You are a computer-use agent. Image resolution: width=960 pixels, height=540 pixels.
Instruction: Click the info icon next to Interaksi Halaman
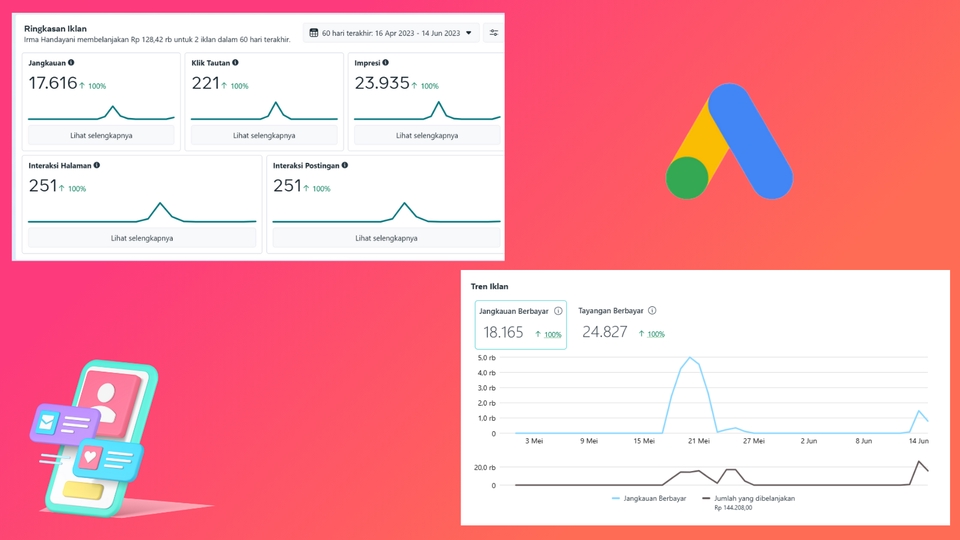tap(97, 165)
